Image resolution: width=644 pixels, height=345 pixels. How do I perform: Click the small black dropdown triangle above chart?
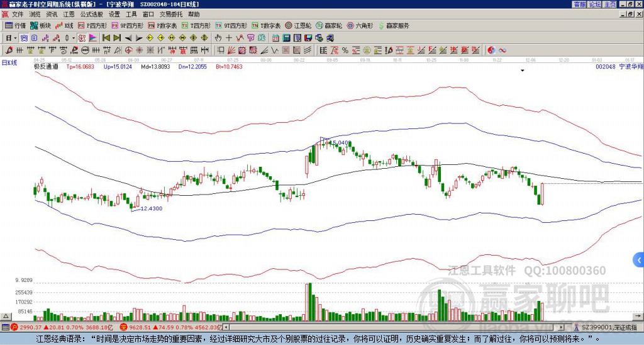click(x=523, y=71)
